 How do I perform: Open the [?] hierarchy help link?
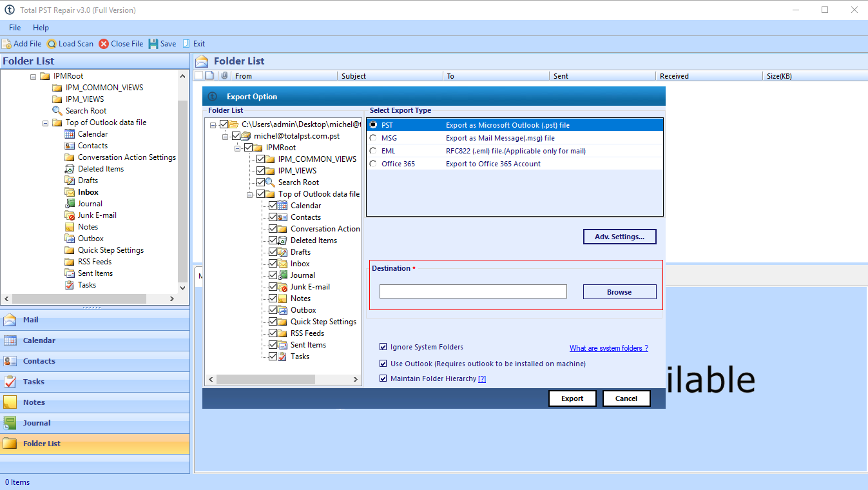482,379
